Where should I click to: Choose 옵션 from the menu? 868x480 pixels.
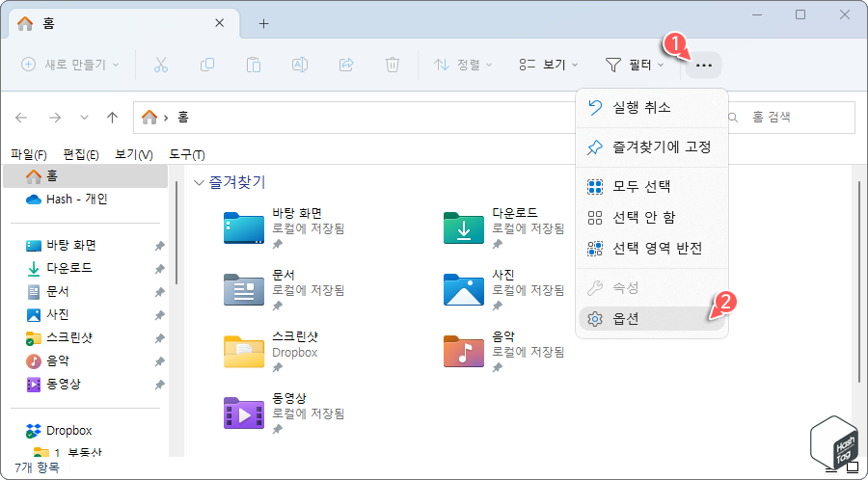pos(652,319)
